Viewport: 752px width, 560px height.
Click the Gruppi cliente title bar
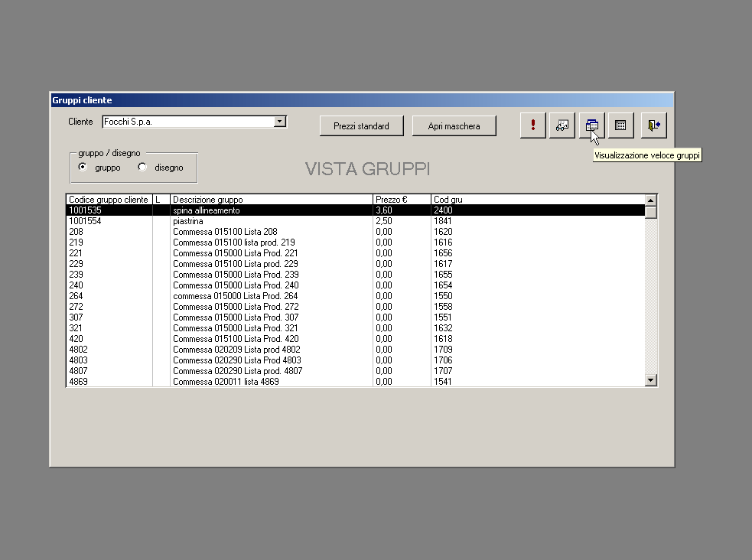[x=362, y=100]
